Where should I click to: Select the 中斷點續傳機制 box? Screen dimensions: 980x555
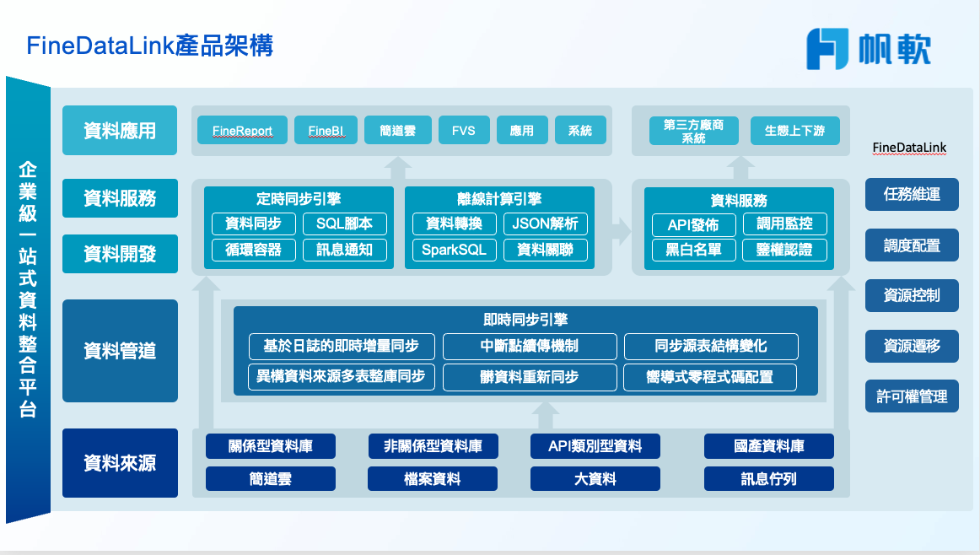[530, 347]
